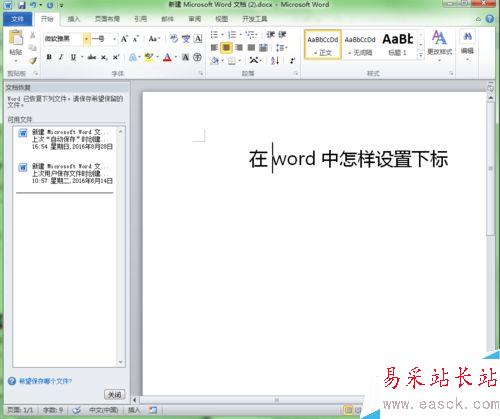Open font color picker dropdown
Image resolution: width=500 pixels, height=419 pixels.
(176, 58)
